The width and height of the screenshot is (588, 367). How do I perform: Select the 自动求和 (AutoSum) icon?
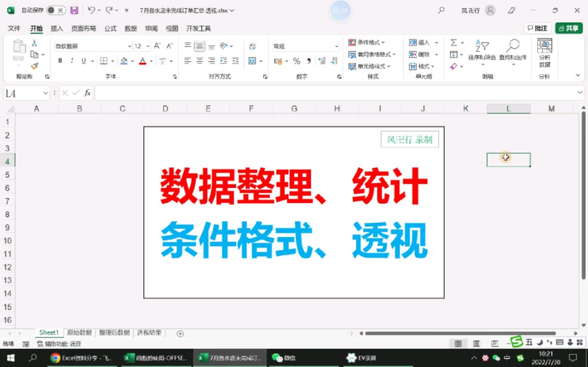tap(453, 43)
